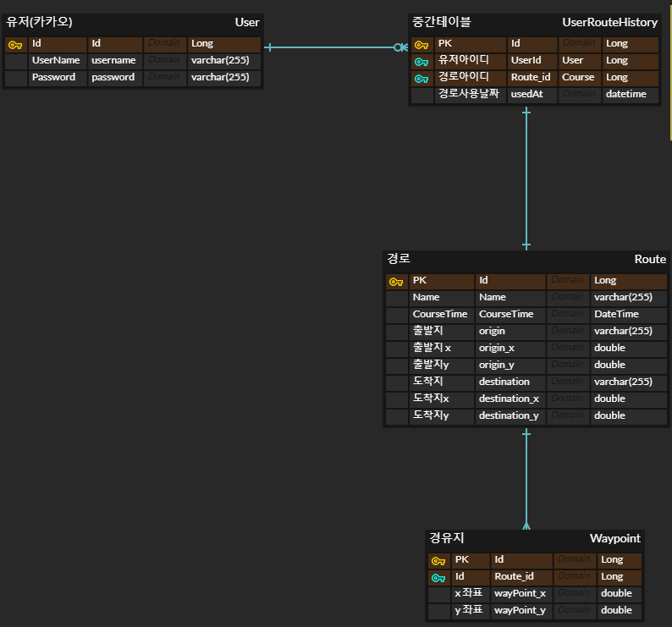Select the relationship line between Route and Waypoint
672x627 pixels.
526,479
